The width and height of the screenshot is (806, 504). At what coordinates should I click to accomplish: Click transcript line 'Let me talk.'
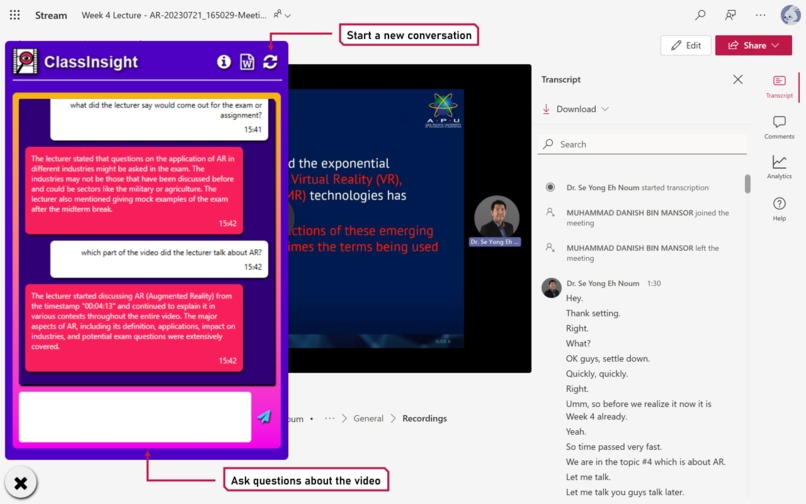(x=588, y=477)
